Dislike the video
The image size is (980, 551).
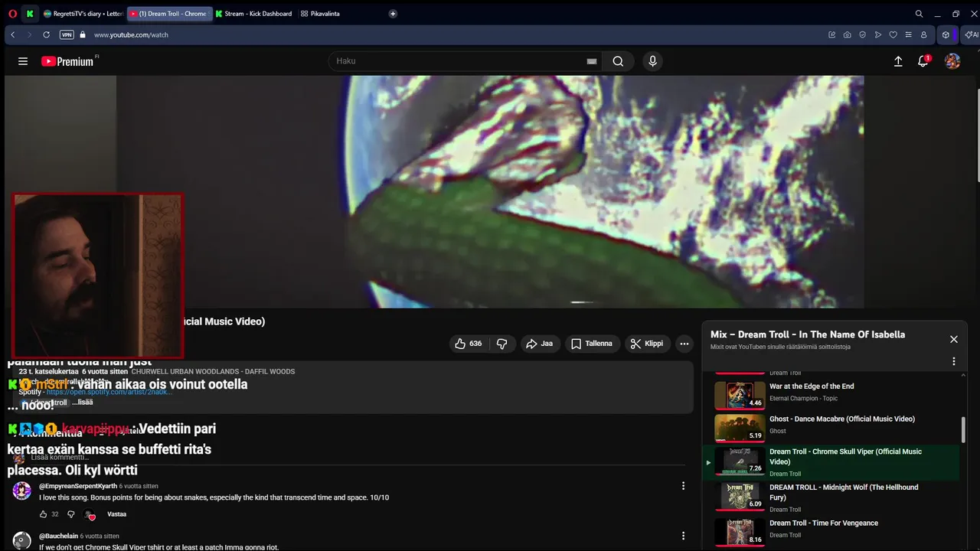[x=502, y=344]
